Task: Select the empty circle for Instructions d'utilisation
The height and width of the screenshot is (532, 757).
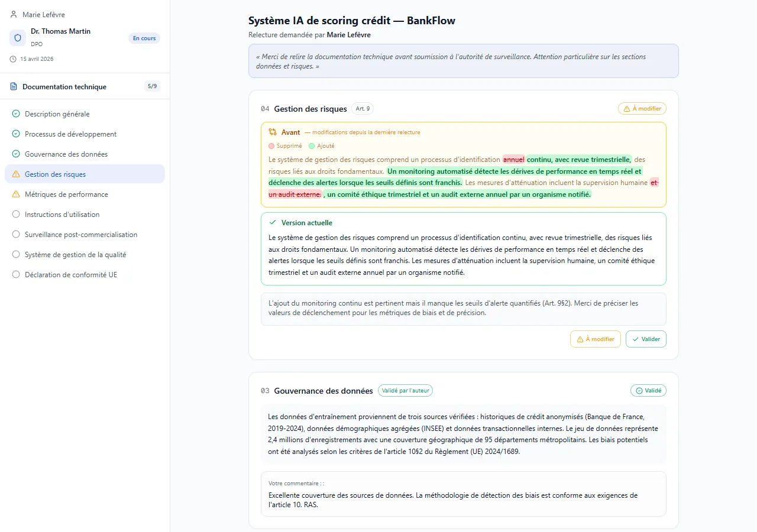Action: (x=16, y=215)
